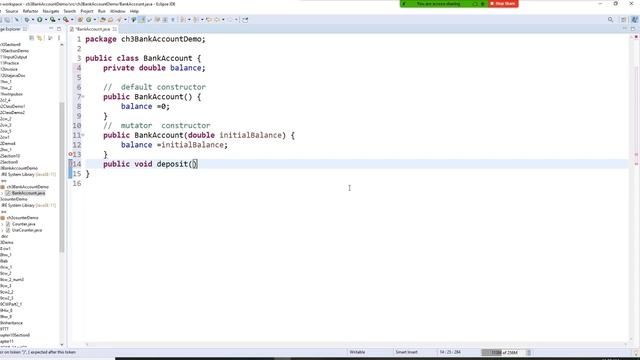Screen dimensions: 640x360
Task: Select UseCounter.java in Package Explorer
Action: point(27,230)
